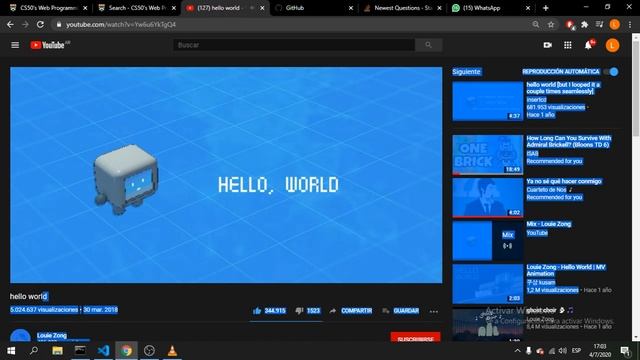Click the HELLO, WORLD video player
Screen dimensions: 640x360
tap(226, 175)
